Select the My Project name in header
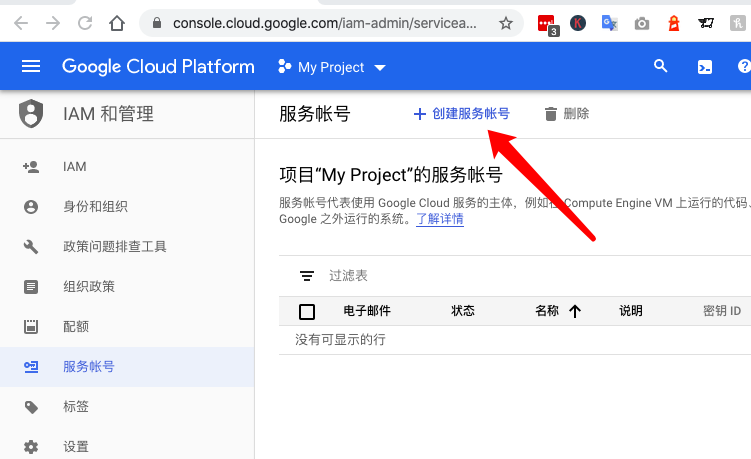The height and width of the screenshot is (459, 751). click(x=331, y=68)
